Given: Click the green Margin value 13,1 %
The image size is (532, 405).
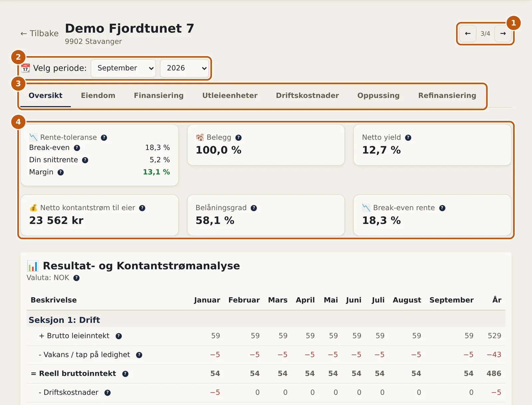Looking at the screenshot, I should click(x=156, y=172).
